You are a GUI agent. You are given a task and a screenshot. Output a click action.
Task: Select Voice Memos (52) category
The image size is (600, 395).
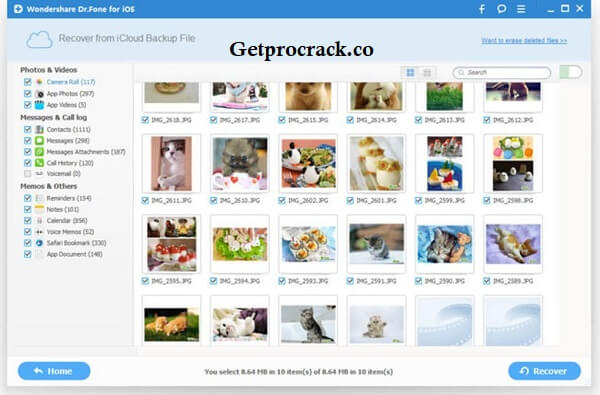(70, 232)
